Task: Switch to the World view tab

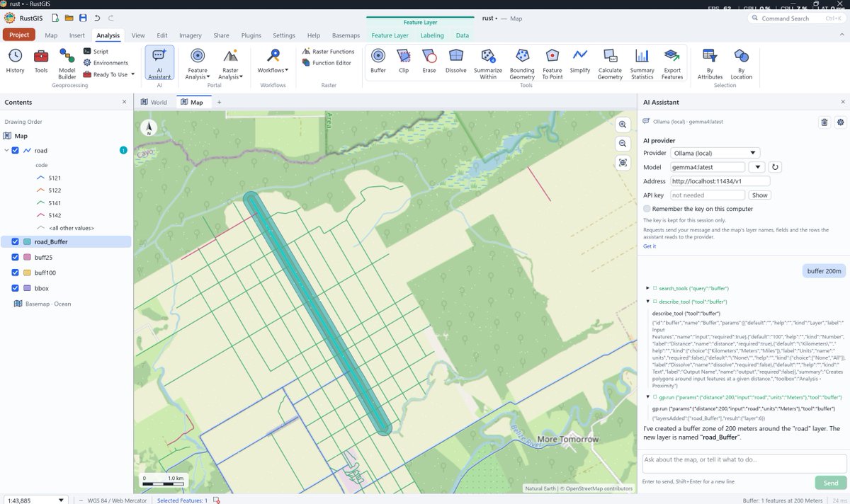Action: pyautogui.click(x=154, y=102)
